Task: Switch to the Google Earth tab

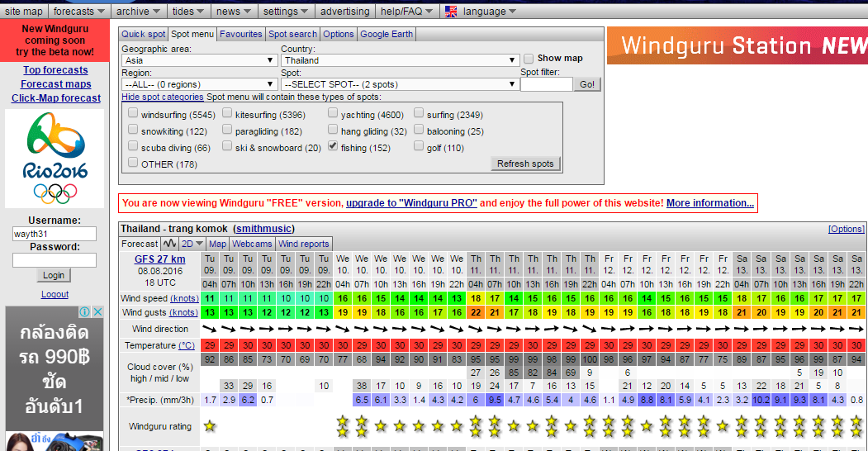Action: click(387, 34)
